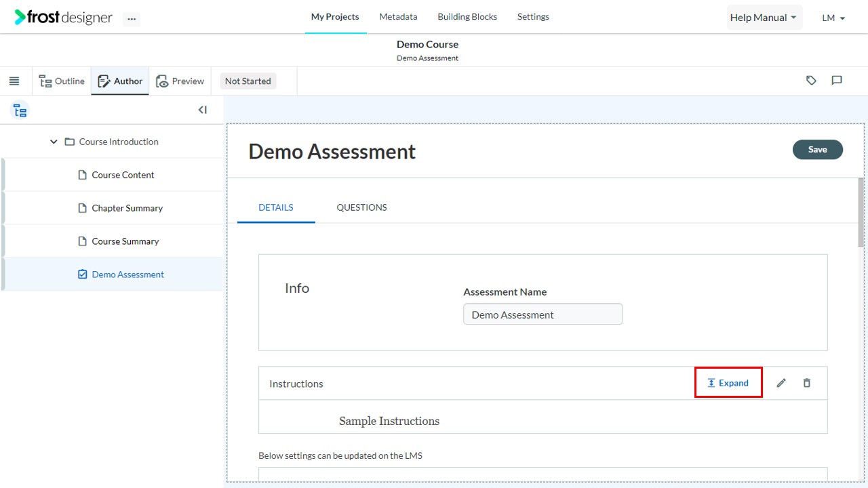This screenshot has height=488, width=868.
Task: Collapse the Course Introduction folder chevron
Action: click(54, 142)
